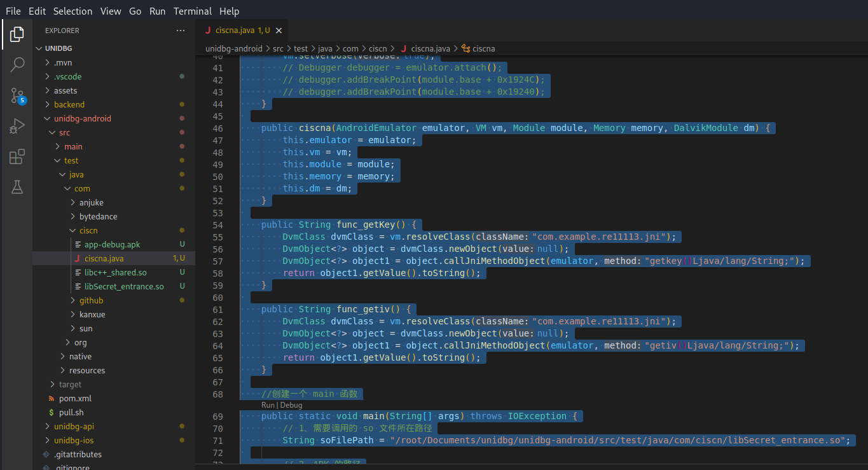
Task: Open Source Control with 5 changes
Action: click(x=17, y=95)
